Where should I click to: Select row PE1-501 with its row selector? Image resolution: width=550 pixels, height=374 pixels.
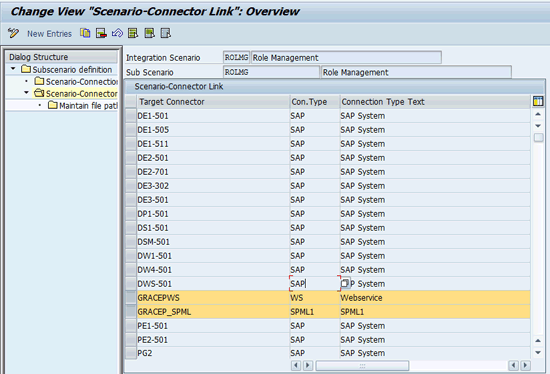click(131, 326)
